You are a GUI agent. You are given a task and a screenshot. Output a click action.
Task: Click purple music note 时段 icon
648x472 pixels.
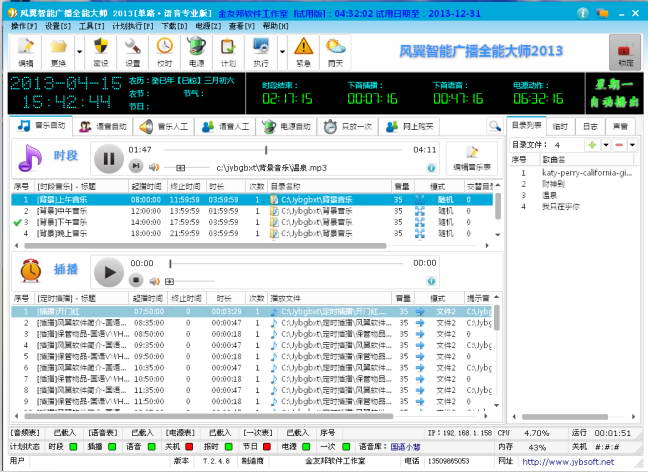(29, 158)
